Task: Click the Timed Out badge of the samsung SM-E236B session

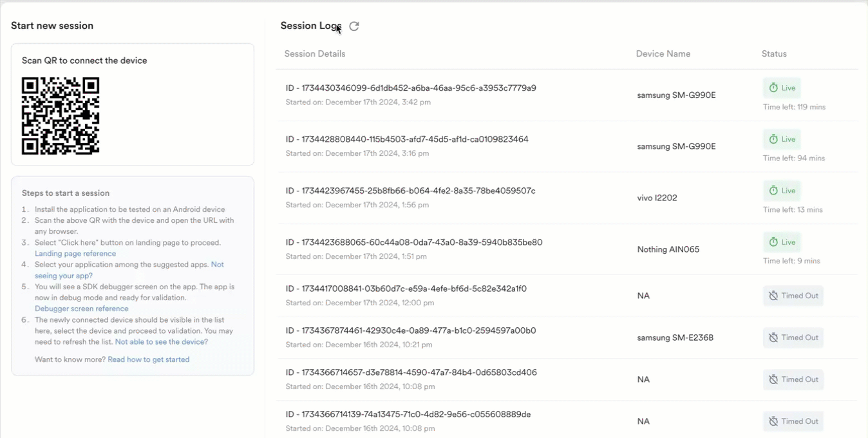Action: point(793,338)
